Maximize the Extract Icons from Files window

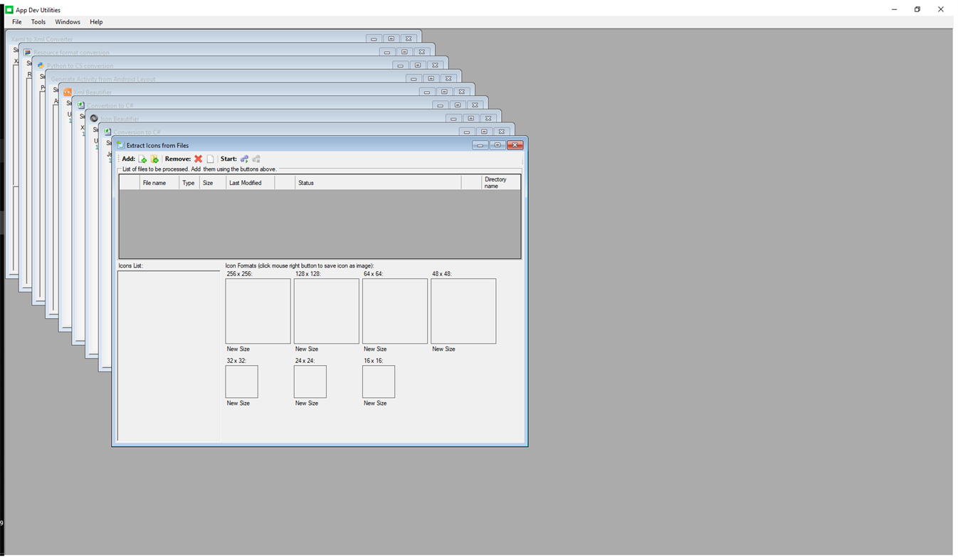click(498, 145)
